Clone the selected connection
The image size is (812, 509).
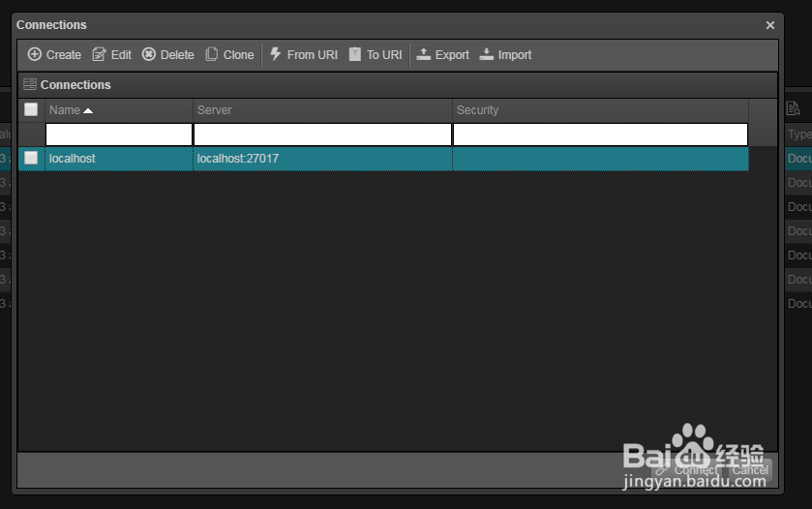click(x=229, y=55)
